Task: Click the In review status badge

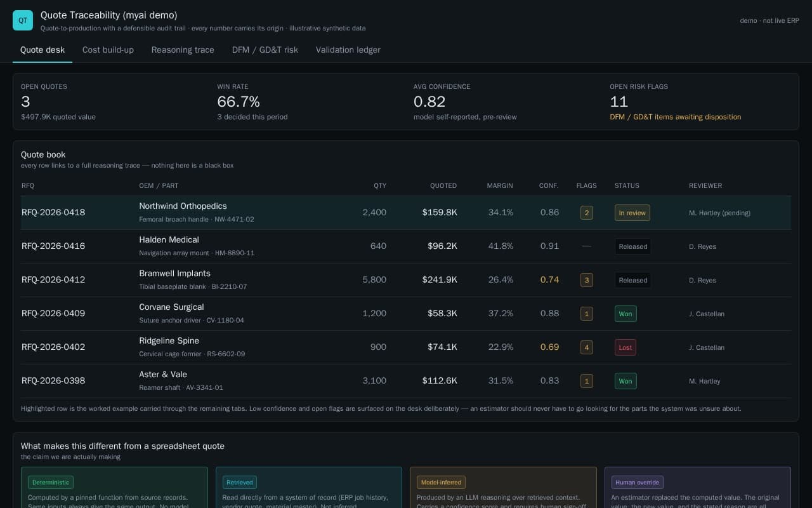Action: click(632, 213)
